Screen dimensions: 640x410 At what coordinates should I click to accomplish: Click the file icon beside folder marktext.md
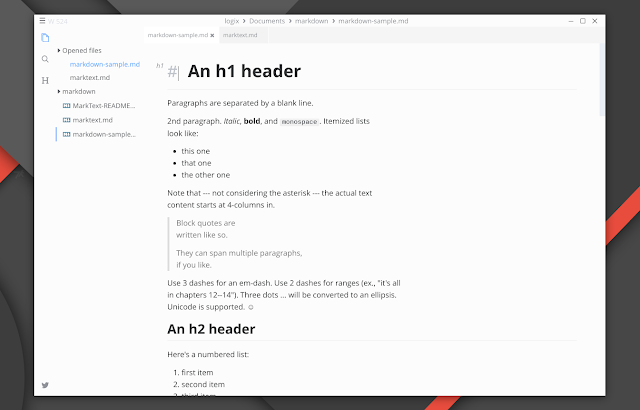(67, 120)
